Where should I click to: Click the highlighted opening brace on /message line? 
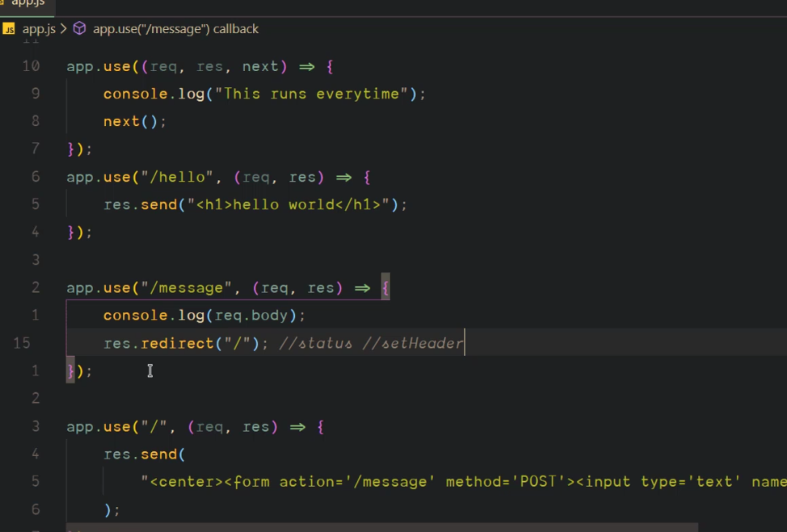click(x=385, y=288)
